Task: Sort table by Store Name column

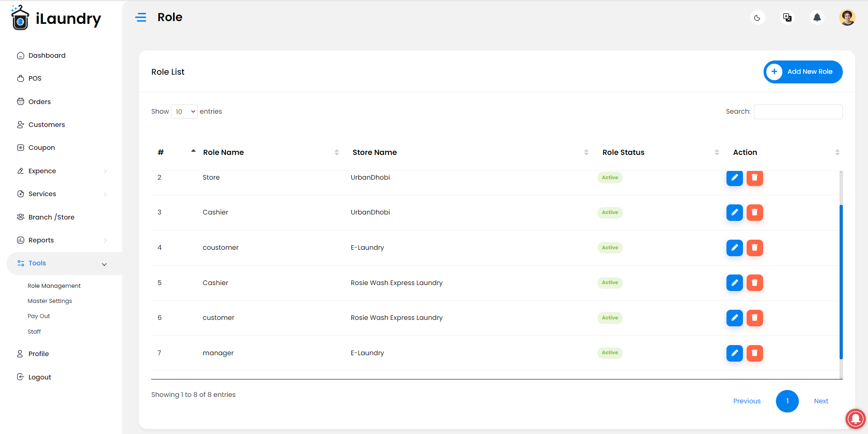Action: click(x=470, y=153)
